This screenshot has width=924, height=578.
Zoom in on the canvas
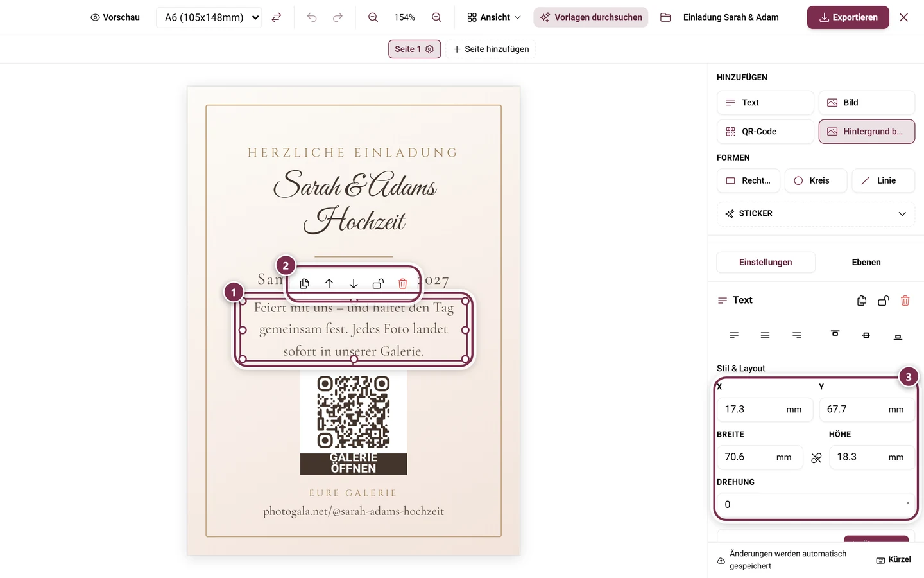point(436,17)
